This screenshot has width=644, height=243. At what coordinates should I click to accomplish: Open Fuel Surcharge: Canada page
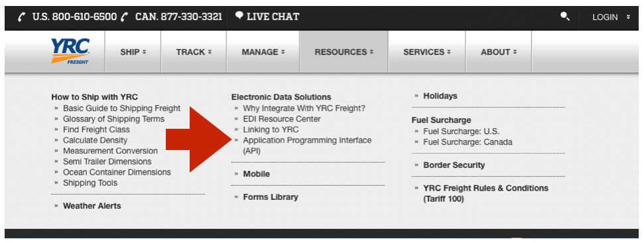[468, 142]
